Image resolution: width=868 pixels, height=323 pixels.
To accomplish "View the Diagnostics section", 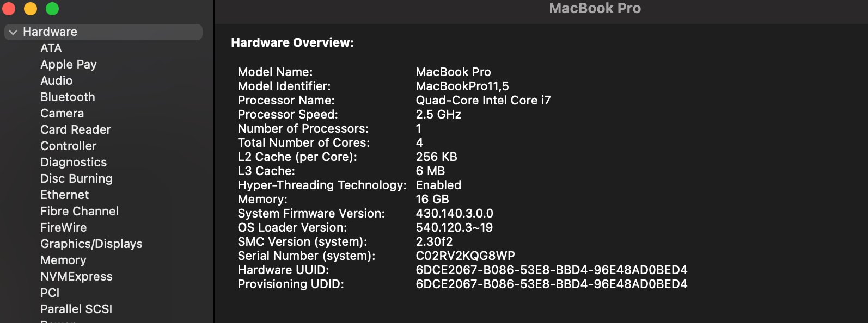I will [x=74, y=163].
